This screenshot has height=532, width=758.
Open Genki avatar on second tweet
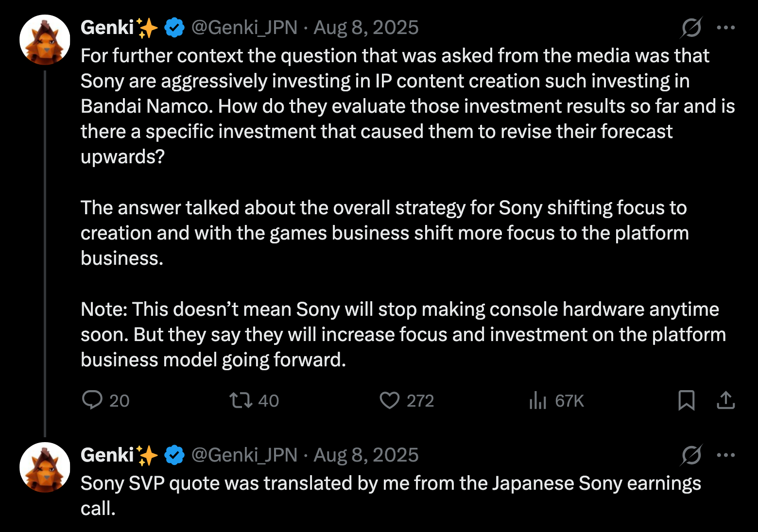tap(45, 467)
